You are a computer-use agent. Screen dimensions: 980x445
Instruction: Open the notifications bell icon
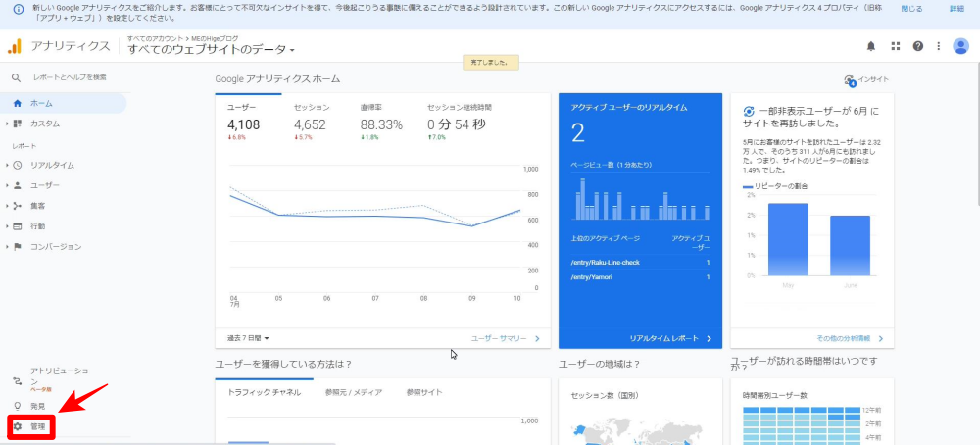(870, 46)
